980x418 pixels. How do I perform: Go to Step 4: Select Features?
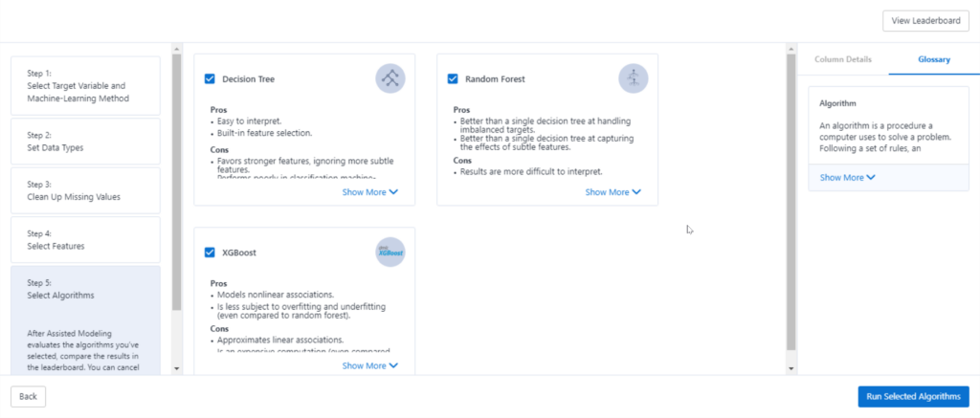click(x=85, y=240)
